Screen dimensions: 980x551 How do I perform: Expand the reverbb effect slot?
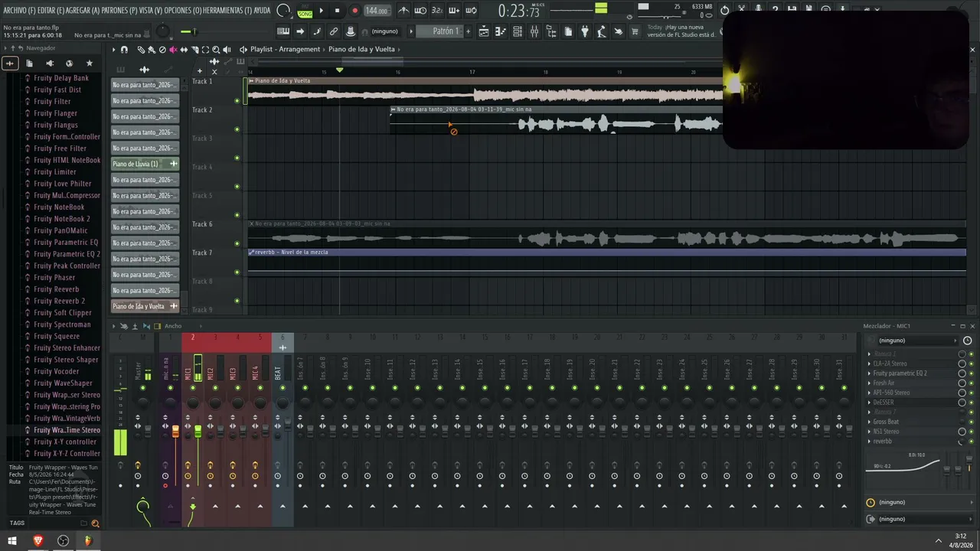869,442
